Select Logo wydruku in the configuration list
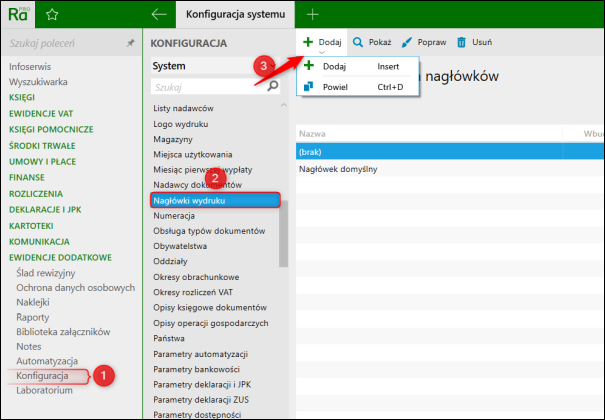This screenshot has height=420, width=605. (181, 124)
